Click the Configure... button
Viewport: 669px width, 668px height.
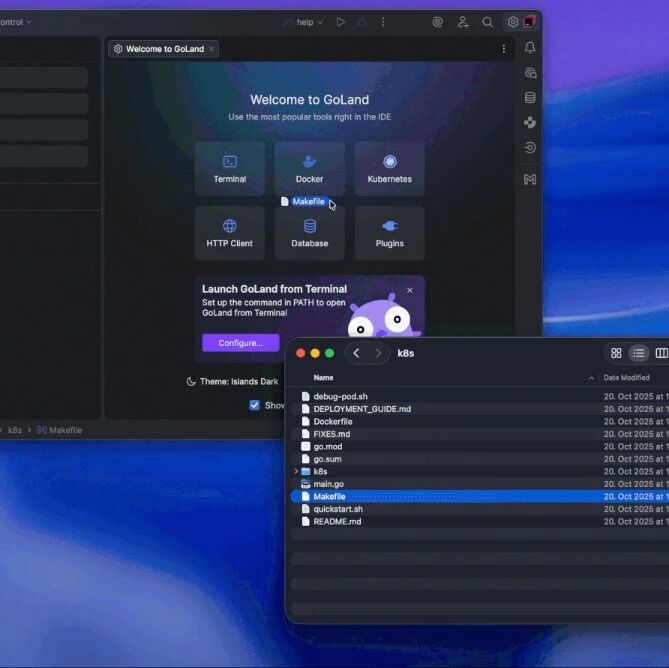tap(241, 343)
